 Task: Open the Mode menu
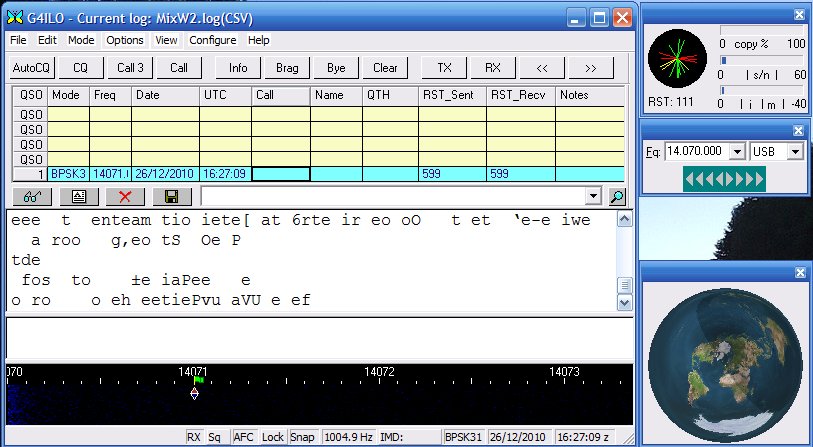coord(81,40)
